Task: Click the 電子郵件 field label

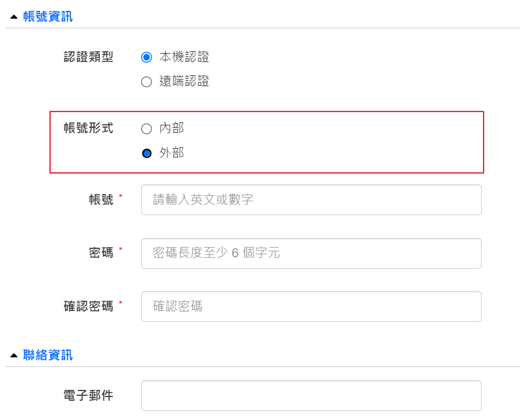Action: click(x=89, y=395)
